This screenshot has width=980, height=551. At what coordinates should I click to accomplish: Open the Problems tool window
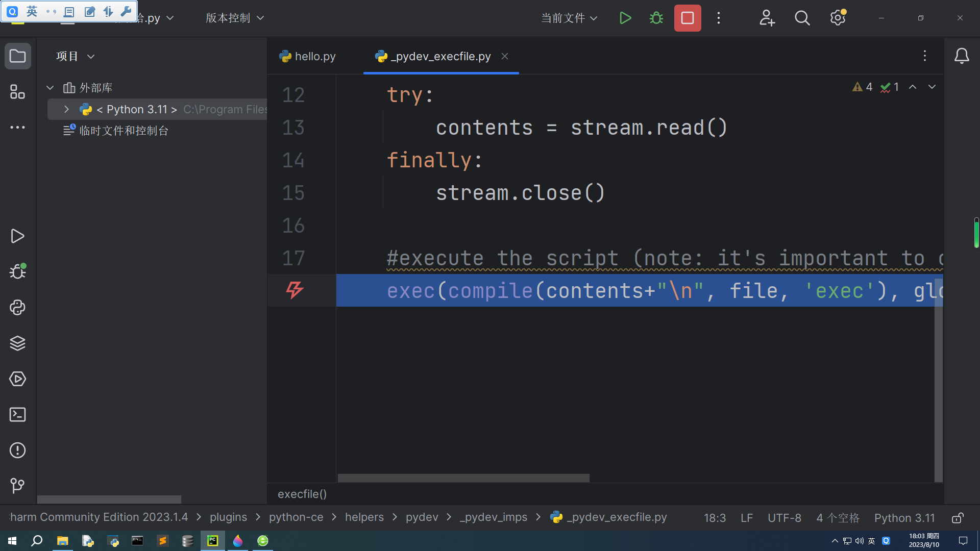click(18, 450)
